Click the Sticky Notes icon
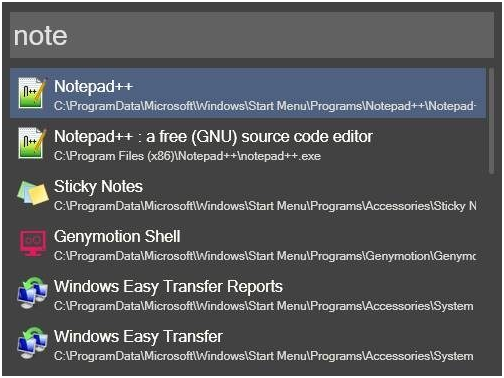The width and height of the screenshot is (504, 378). (x=33, y=193)
